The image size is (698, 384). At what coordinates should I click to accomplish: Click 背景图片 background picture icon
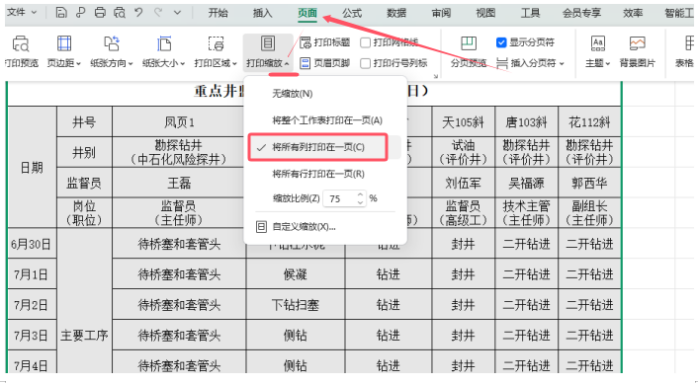coord(637,44)
